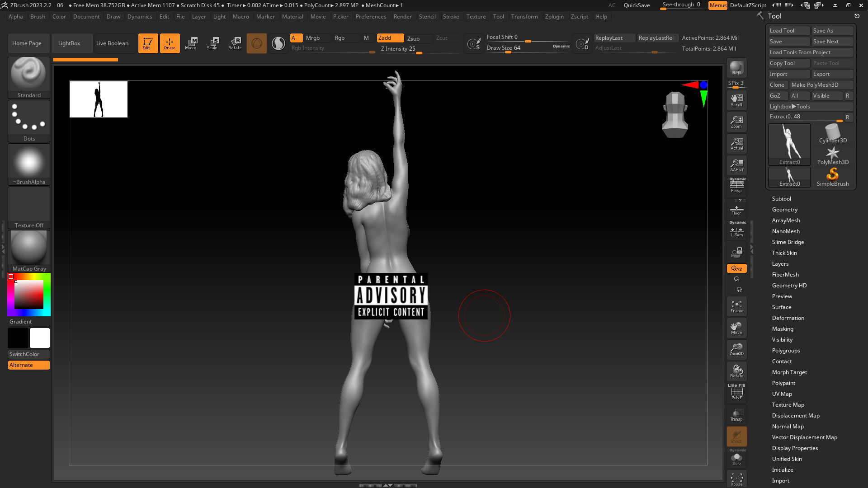Image resolution: width=868 pixels, height=488 pixels.
Task: Select the Rotate transform tool in top shelf
Action: pos(235,43)
